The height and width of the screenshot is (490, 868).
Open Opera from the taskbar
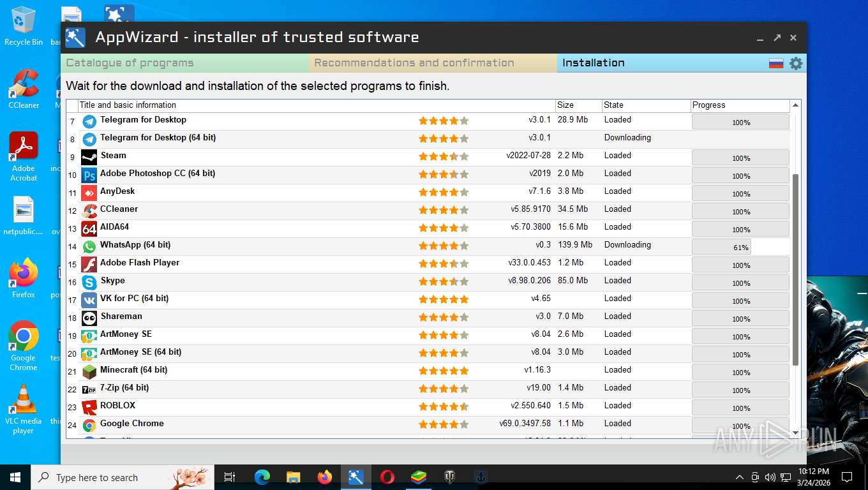387,477
